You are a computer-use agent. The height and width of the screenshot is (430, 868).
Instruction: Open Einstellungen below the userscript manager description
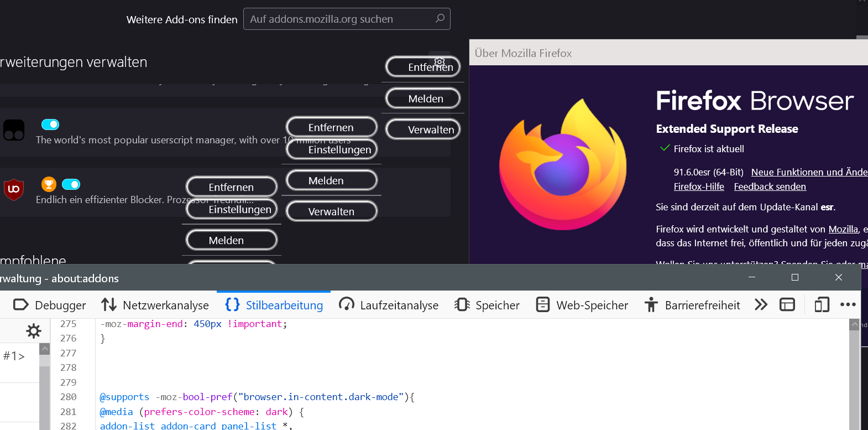[x=332, y=149]
